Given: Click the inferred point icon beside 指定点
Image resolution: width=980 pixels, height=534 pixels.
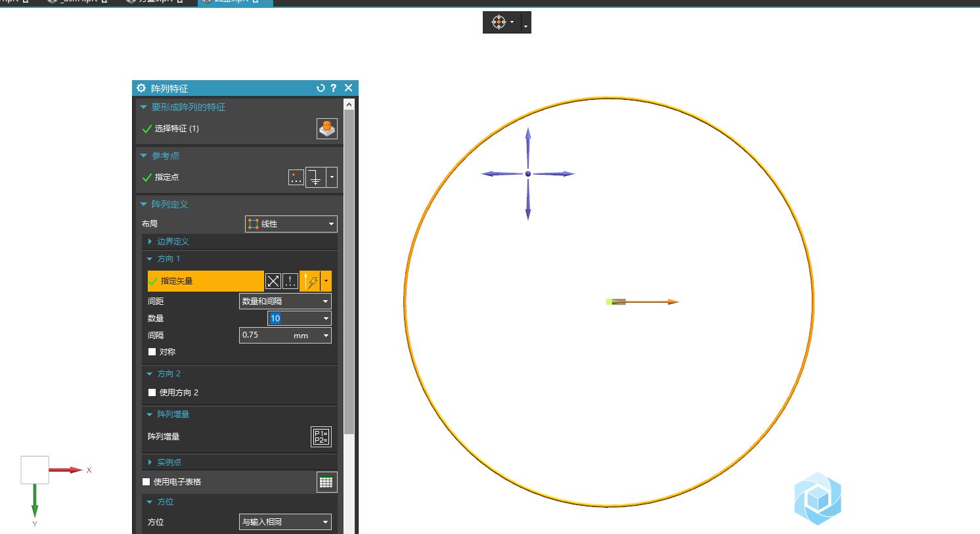Looking at the screenshot, I should (x=316, y=177).
